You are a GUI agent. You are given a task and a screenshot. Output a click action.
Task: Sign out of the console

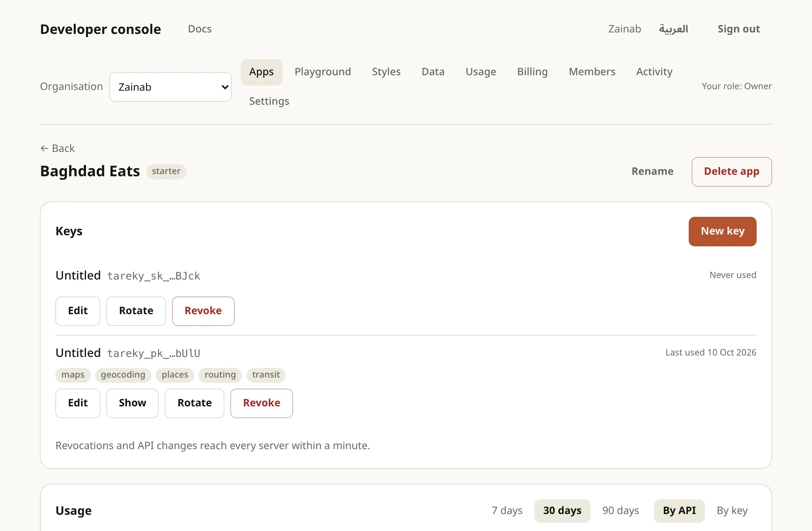[739, 29]
